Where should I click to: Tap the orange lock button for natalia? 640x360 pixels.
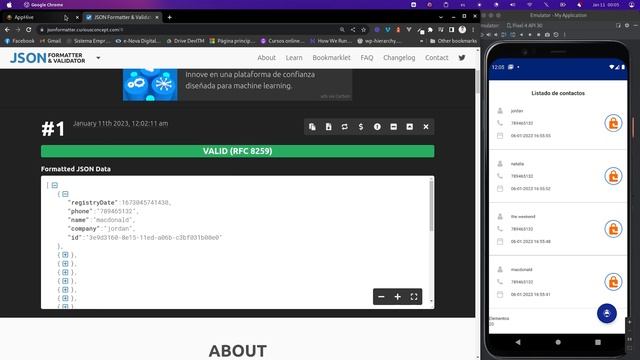pyautogui.click(x=613, y=176)
